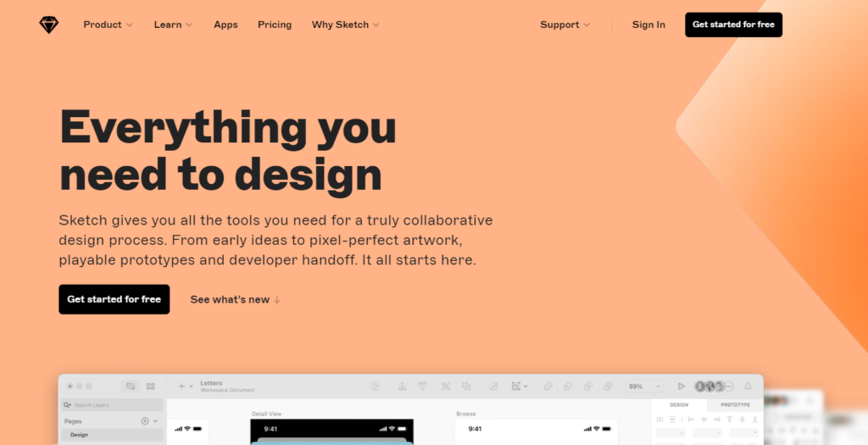Viewport: 868px width, 445px height.
Task: Click the align bottom icon in inspector
Action: pyautogui.click(x=755, y=420)
